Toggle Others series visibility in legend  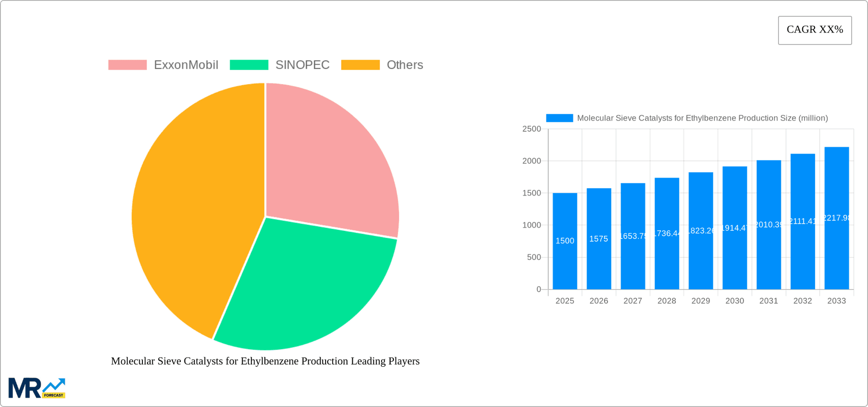point(405,65)
